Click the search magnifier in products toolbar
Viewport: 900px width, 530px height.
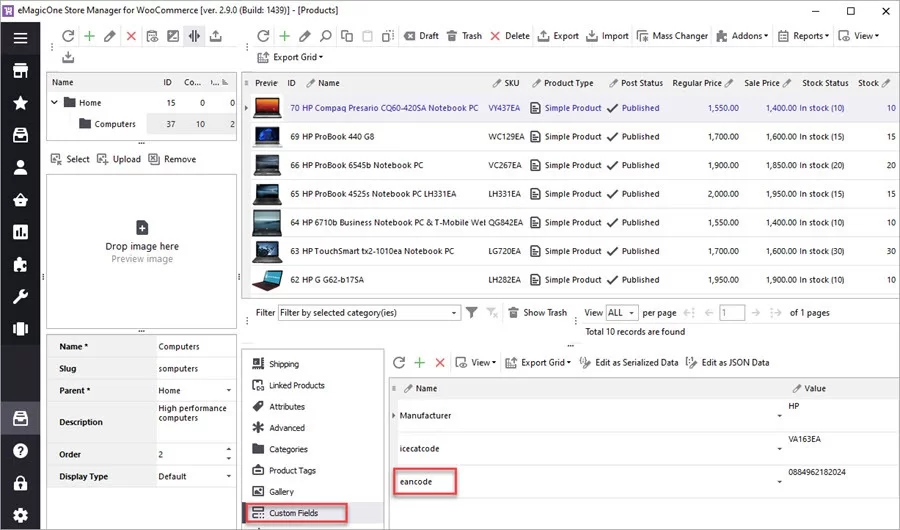coord(326,36)
